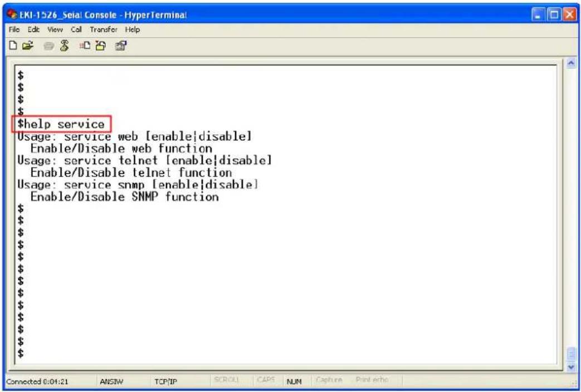581x392 pixels.
Task: Click the New connection toolbar icon
Action: click(x=13, y=46)
